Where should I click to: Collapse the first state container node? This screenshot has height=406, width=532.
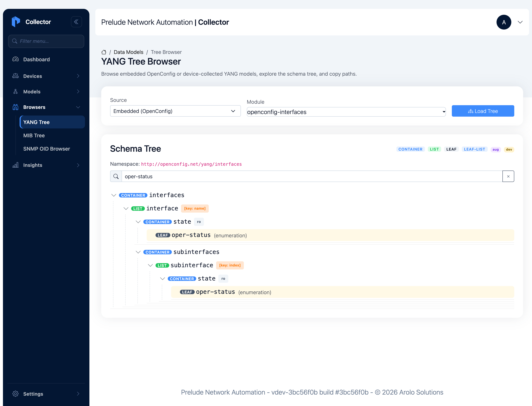pyautogui.click(x=138, y=222)
